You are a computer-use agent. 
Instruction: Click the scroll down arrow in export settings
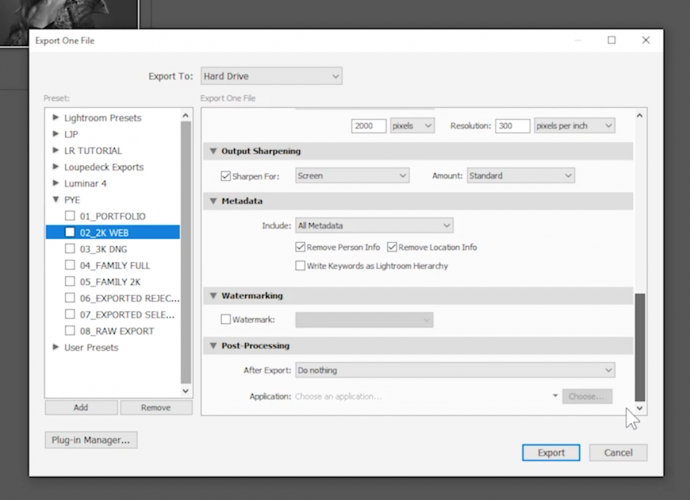(640, 408)
